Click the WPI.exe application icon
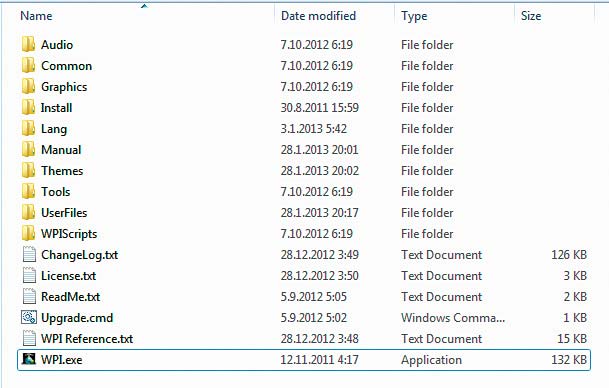Image resolution: width=609 pixels, height=388 pixels. [x=29, y=359]
